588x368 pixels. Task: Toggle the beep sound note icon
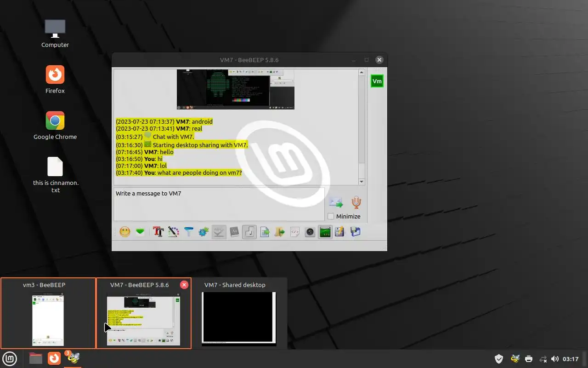pos(249,232)
